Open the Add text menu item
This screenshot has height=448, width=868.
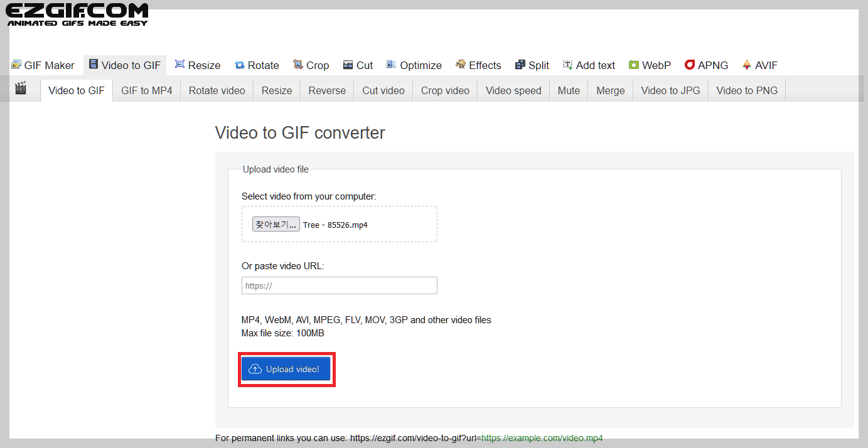[589, 65]
